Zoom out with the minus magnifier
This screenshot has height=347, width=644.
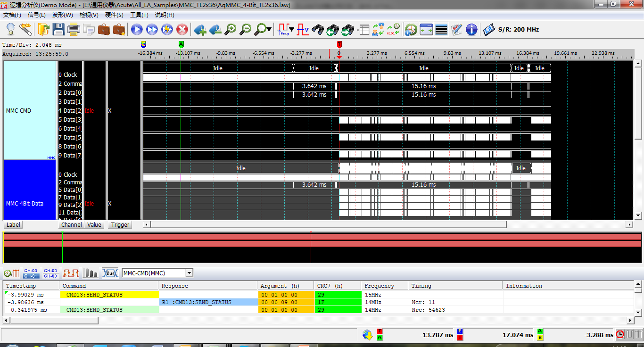(x=245, y=30)
